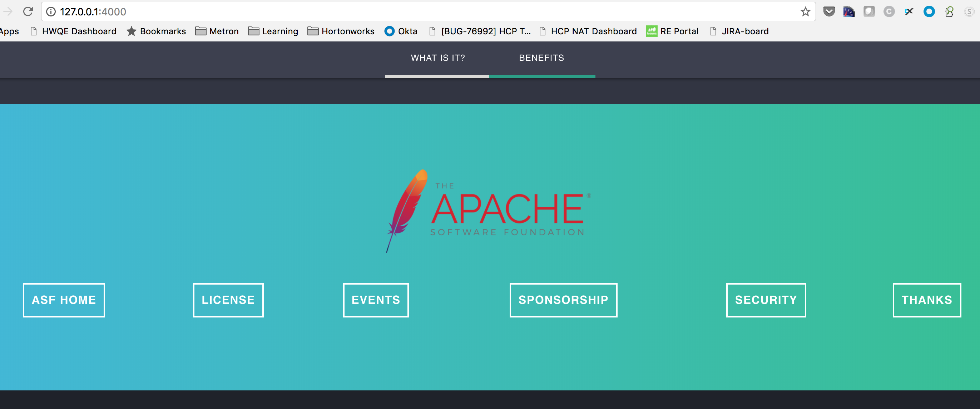980x409 pixels.
Task: Open the BUG-76992 HCP bookmark
Action: (479, 31)
